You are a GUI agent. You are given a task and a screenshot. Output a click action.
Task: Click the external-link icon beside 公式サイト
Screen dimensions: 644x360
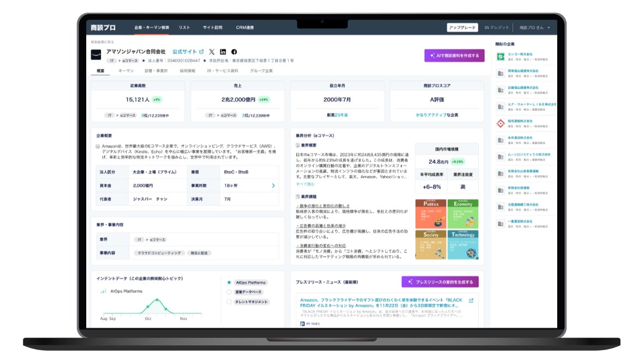pyautogui.click(x=201, y=52)
